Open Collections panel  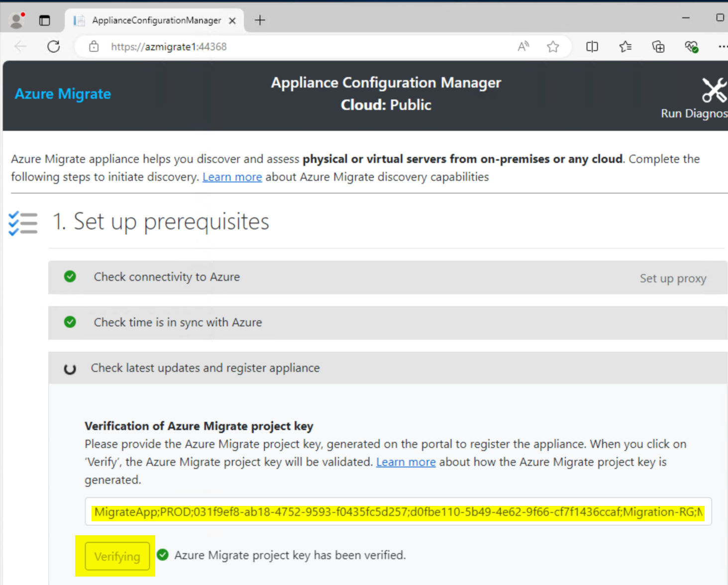pos(658,47)
